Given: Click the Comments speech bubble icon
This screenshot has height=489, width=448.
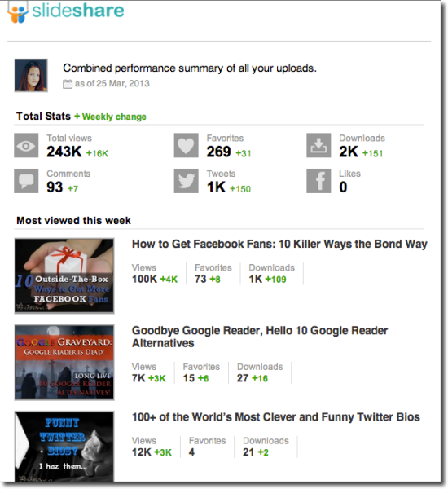Looking at the screenshot, I should (x=26, y=181).
